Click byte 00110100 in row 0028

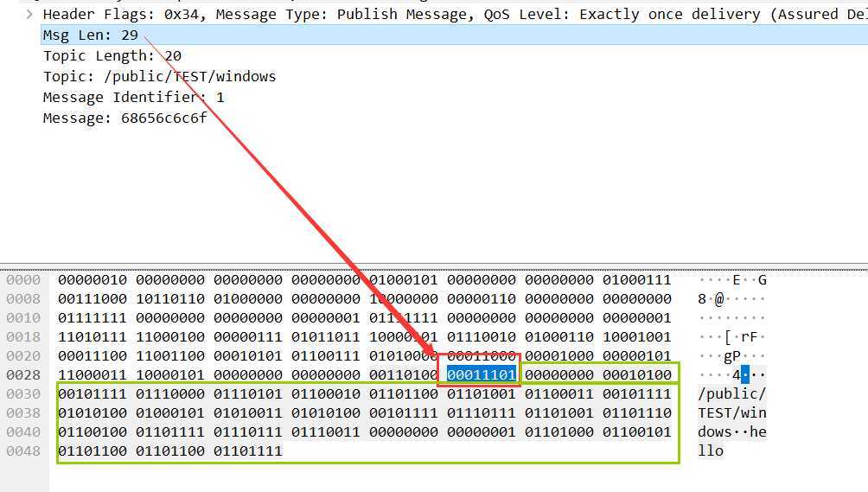pos(404,374)
